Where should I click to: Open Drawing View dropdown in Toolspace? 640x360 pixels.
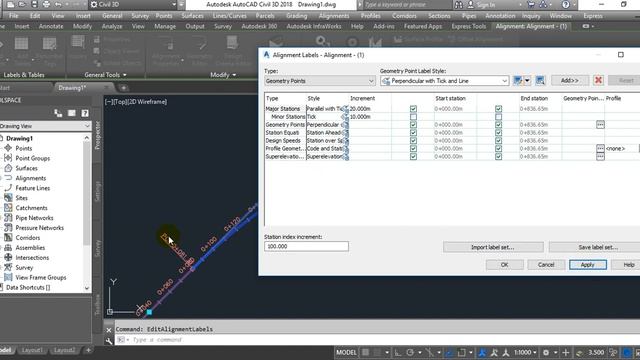45,126
